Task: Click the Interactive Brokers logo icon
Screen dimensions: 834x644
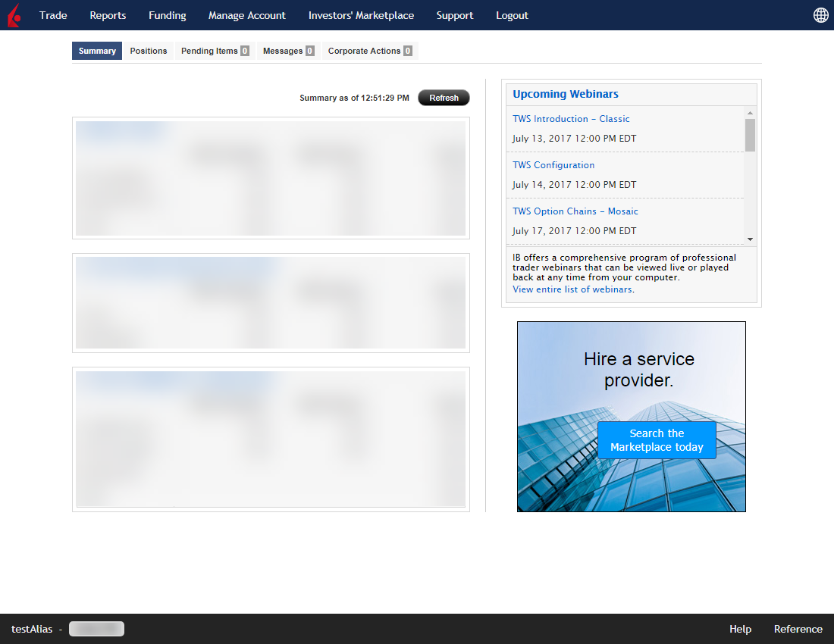Action: tap(14, 15)
